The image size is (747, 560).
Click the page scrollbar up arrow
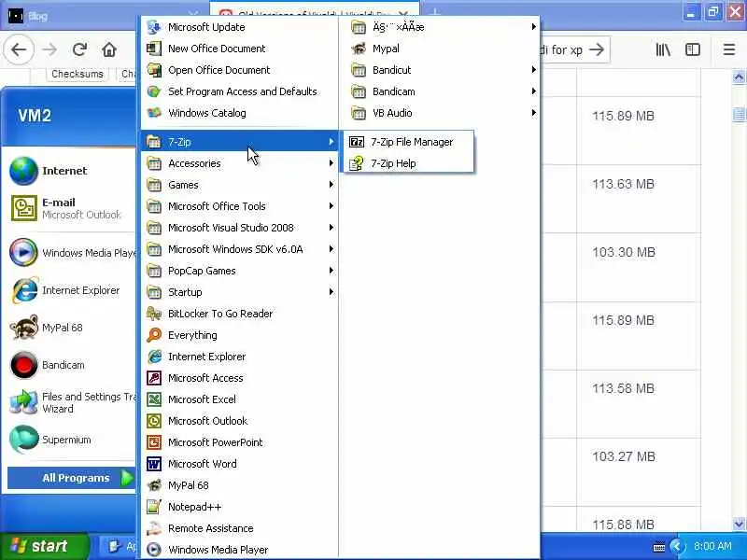point(739,77)
